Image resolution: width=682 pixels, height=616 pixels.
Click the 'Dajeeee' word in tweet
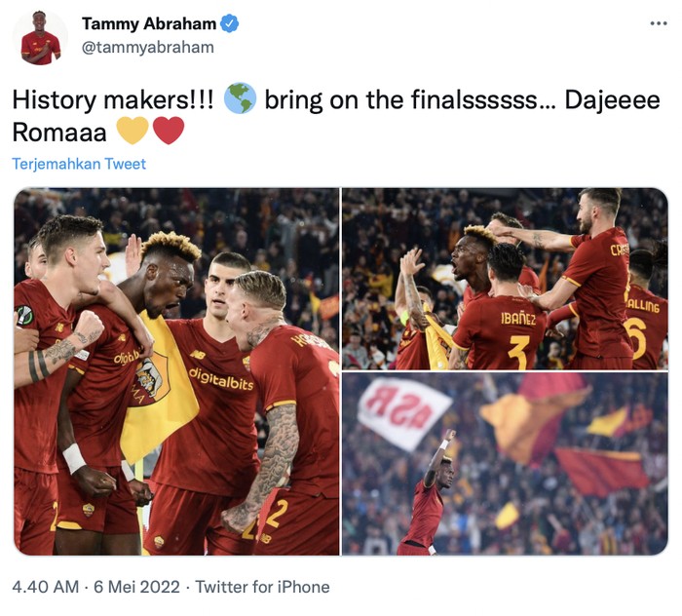click(613, 99)
